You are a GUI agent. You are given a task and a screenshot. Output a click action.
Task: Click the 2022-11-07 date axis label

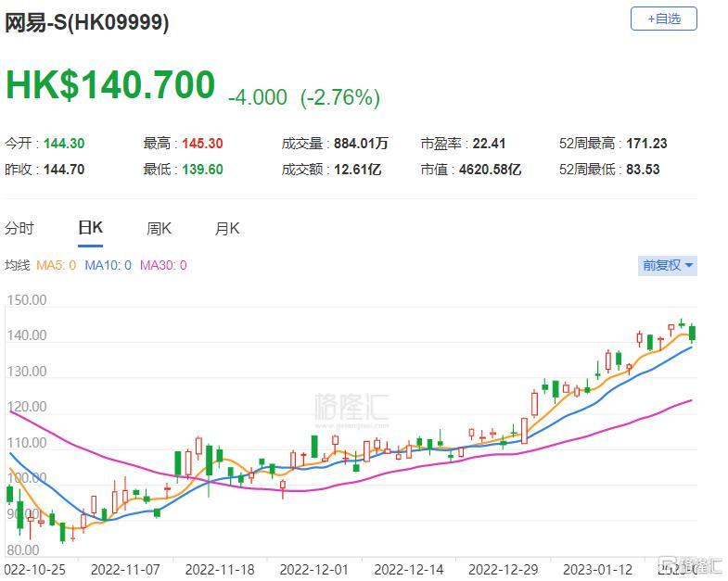coord(125,569)
